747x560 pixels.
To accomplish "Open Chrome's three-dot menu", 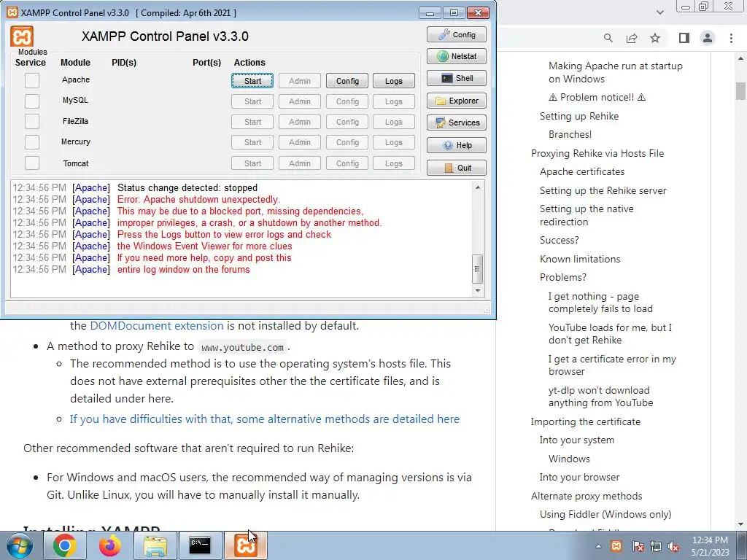I will (731, 38).
